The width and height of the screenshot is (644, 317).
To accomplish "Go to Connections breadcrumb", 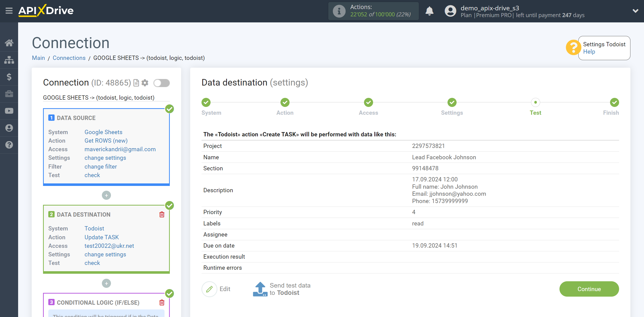I will tap(69, 58).
